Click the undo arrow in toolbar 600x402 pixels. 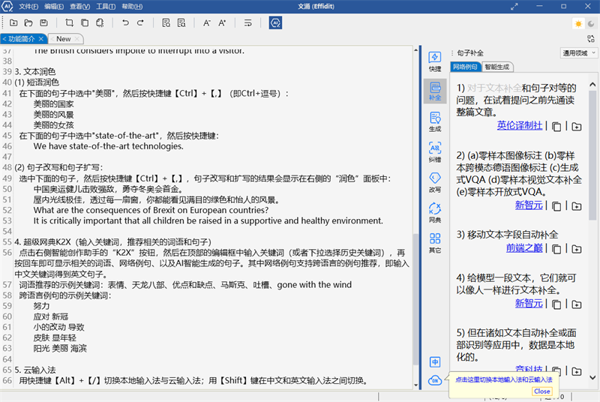[x=125, y=21]
